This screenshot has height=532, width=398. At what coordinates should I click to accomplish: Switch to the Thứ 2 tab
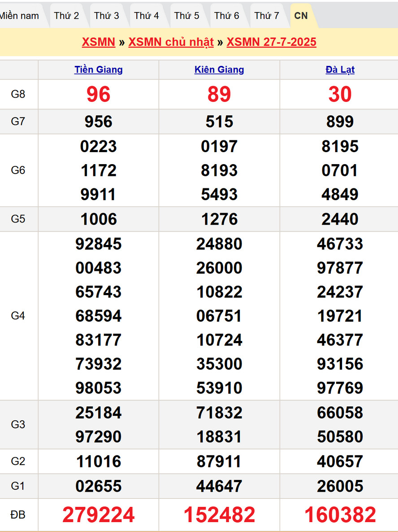click(x=66, y=16)
